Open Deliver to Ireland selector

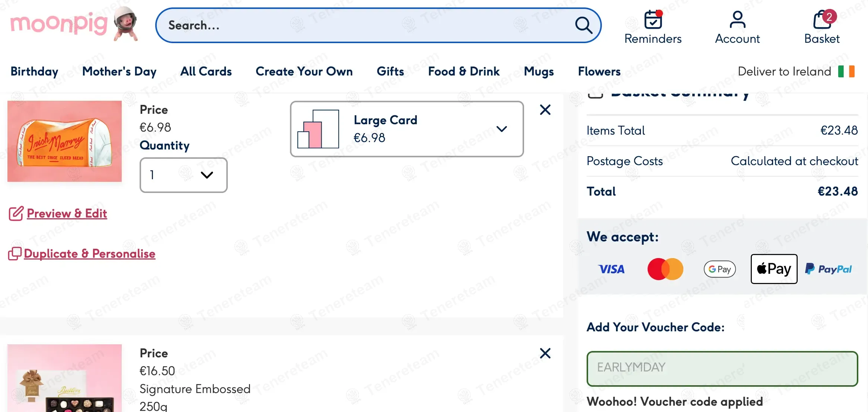(x=784, y=71)
